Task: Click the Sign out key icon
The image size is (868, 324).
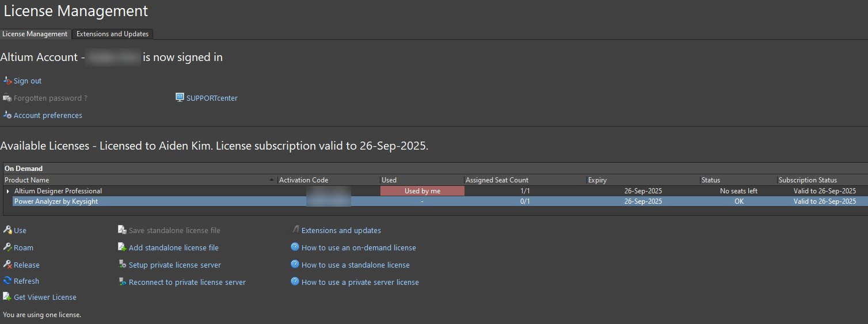Action: coord(7,81)
